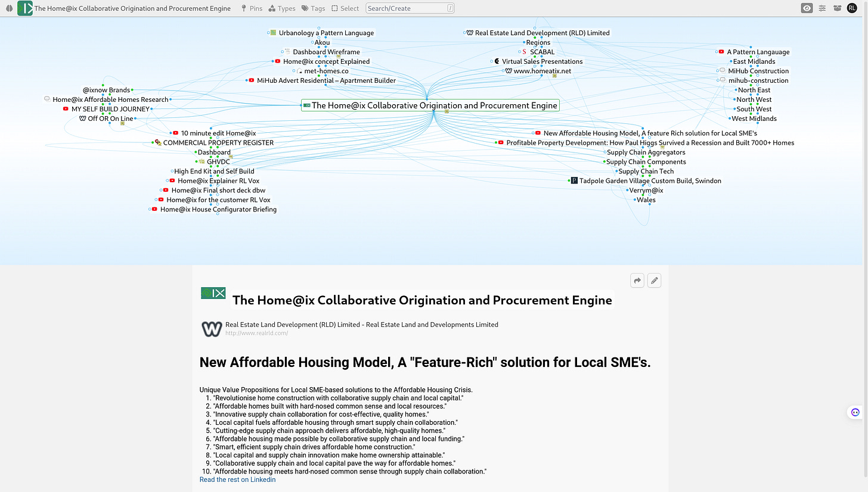
Task: Open the Wales thought
Action: [646, 200]
